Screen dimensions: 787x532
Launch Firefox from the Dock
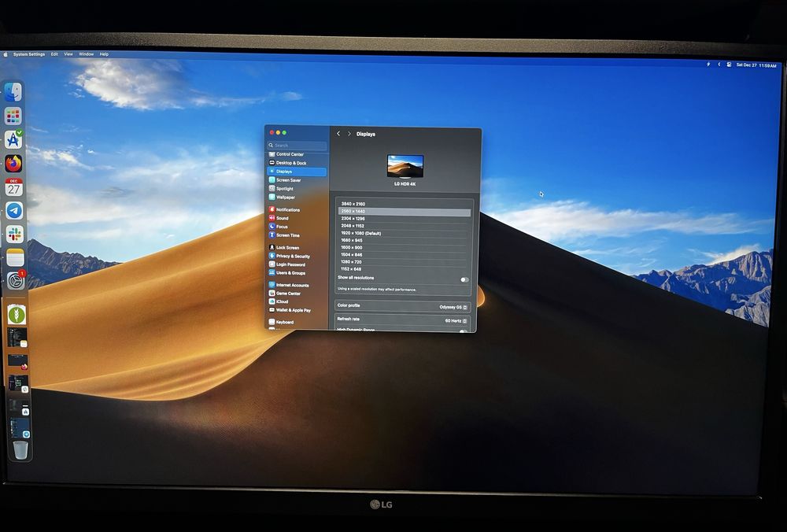tap(13, 164)
